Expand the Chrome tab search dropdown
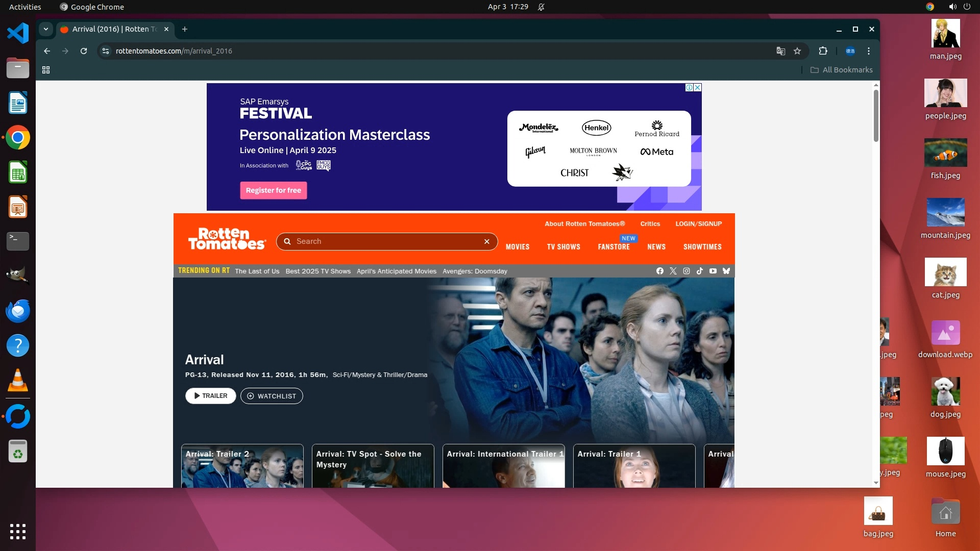The image size is (980, 551). click(46, 29)
